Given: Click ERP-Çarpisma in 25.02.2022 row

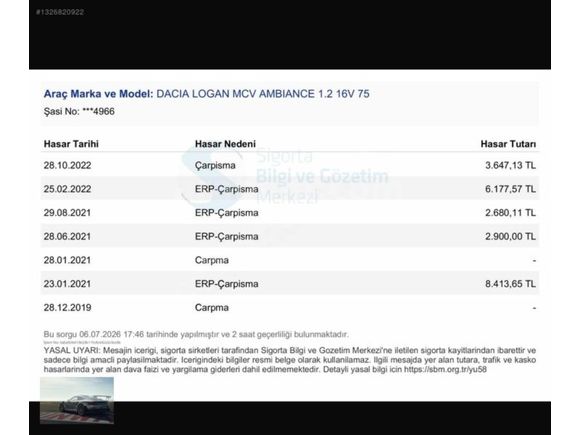Looking at the screenshot, I should 227,189.
